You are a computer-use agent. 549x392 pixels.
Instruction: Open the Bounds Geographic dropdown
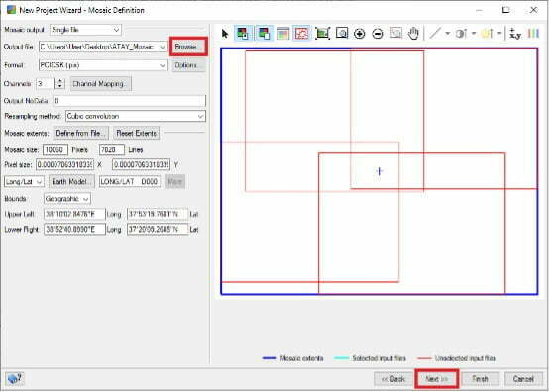(66, 199)
